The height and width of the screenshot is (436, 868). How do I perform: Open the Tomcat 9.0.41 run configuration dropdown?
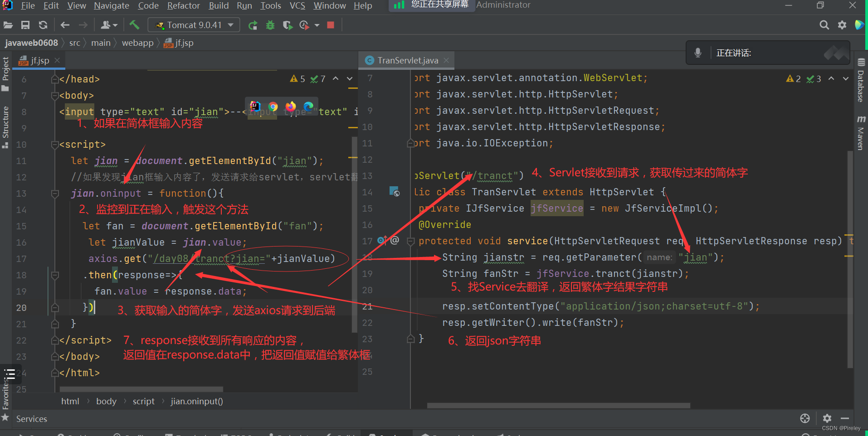click(194, 25)
